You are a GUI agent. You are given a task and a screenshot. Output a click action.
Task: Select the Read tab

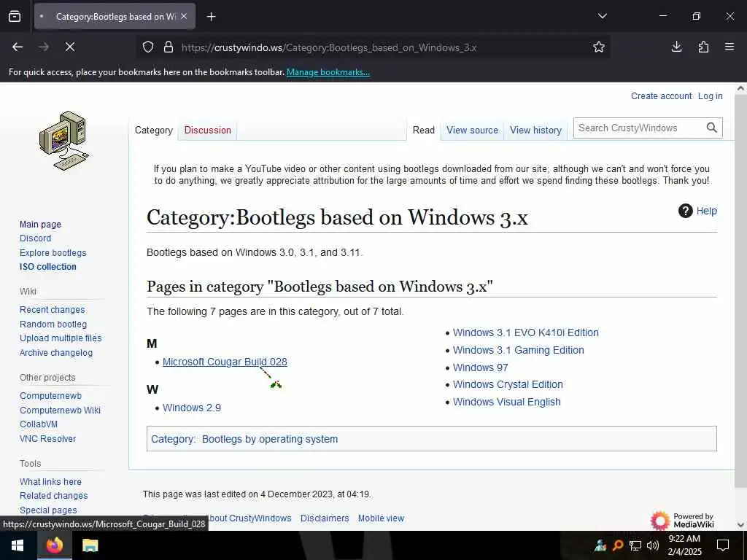click(x=424, y=130)
